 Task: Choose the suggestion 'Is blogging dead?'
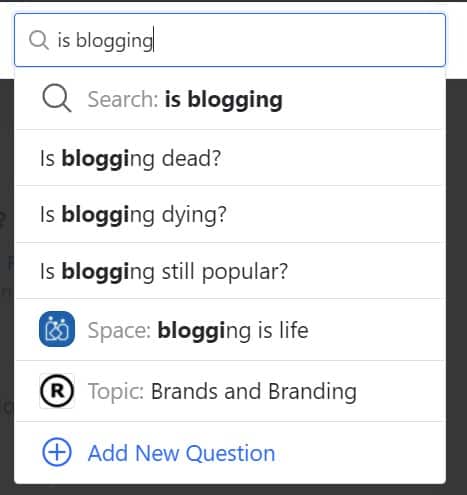pos(230,158)
